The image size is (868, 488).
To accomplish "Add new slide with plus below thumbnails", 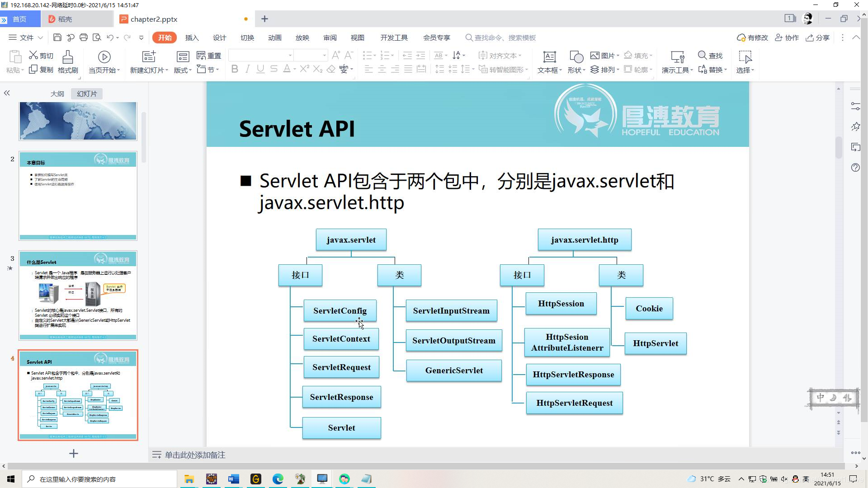I will [74, 453].
